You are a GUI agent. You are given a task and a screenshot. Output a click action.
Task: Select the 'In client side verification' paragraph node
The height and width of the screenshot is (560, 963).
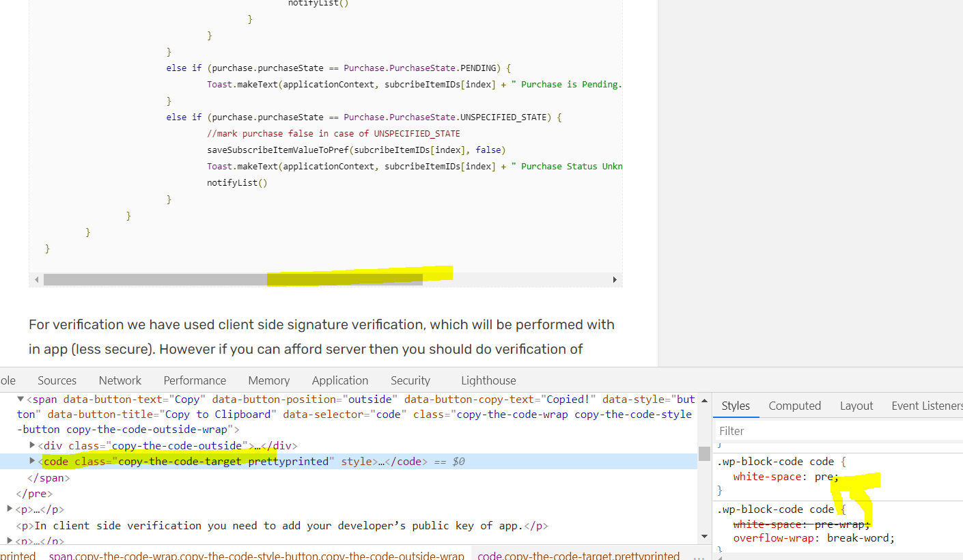tap(282, 525)
